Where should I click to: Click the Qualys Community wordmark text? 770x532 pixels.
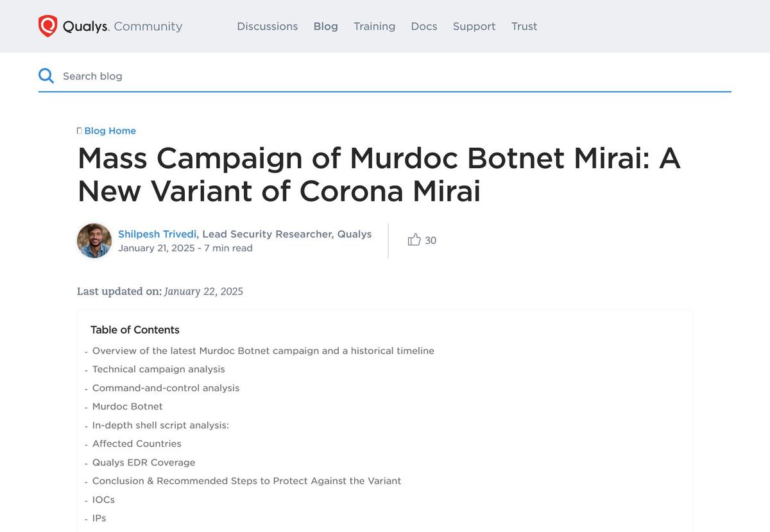pos(123,26)
